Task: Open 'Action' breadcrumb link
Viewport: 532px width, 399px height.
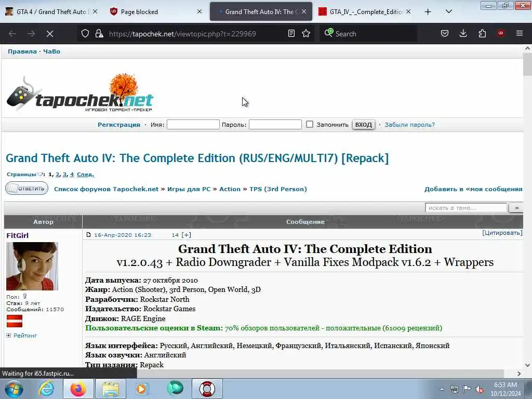Action: click(230, 189)
